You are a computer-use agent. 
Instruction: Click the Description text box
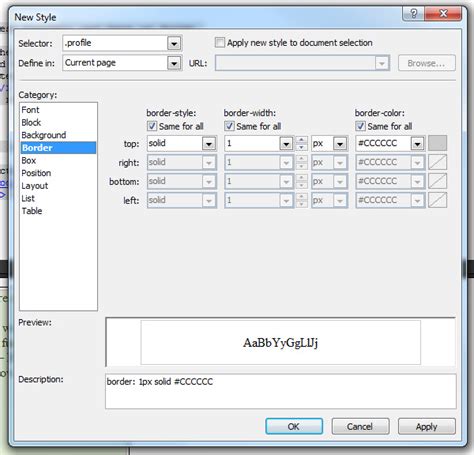tap(281, 391)
